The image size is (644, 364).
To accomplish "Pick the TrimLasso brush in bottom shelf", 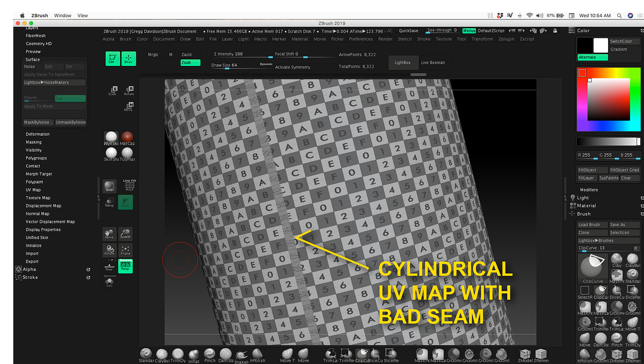I will (x=330, y=355).
